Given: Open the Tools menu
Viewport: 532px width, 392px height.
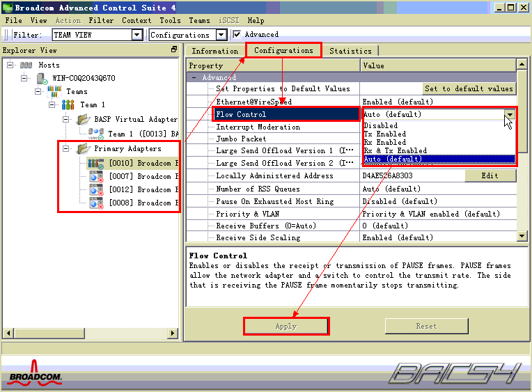Looking at the screenshot, I should pyautogui.click(x=171, y=20).
